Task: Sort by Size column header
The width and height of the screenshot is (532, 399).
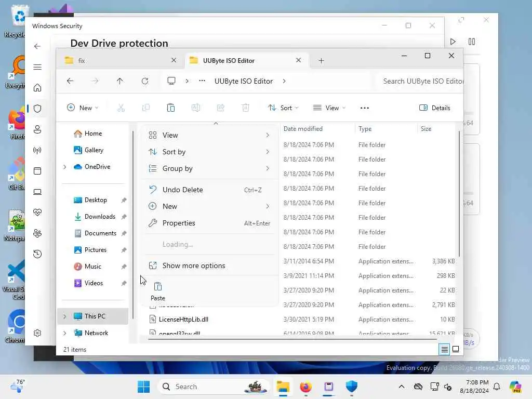Action: [x=426, y=129]
